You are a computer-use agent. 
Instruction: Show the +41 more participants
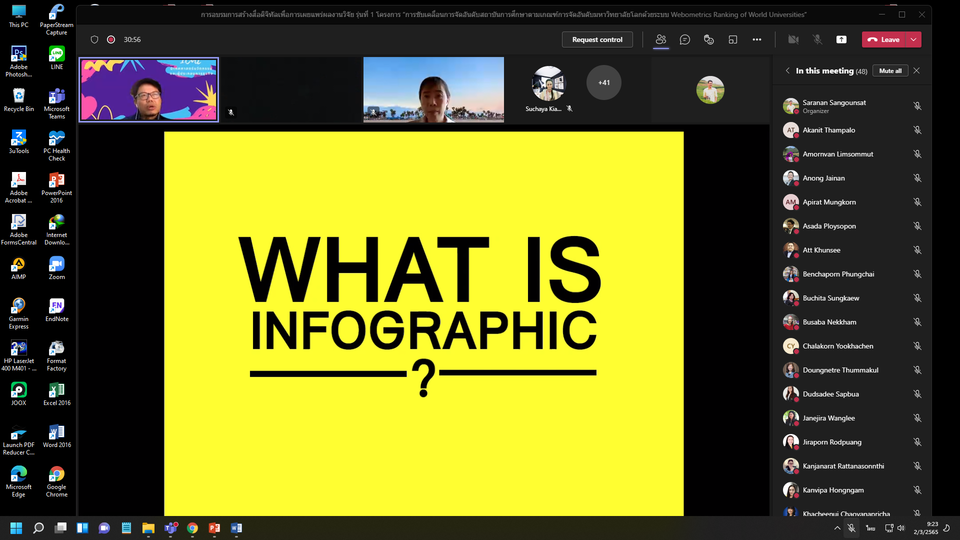click(604, 83)
